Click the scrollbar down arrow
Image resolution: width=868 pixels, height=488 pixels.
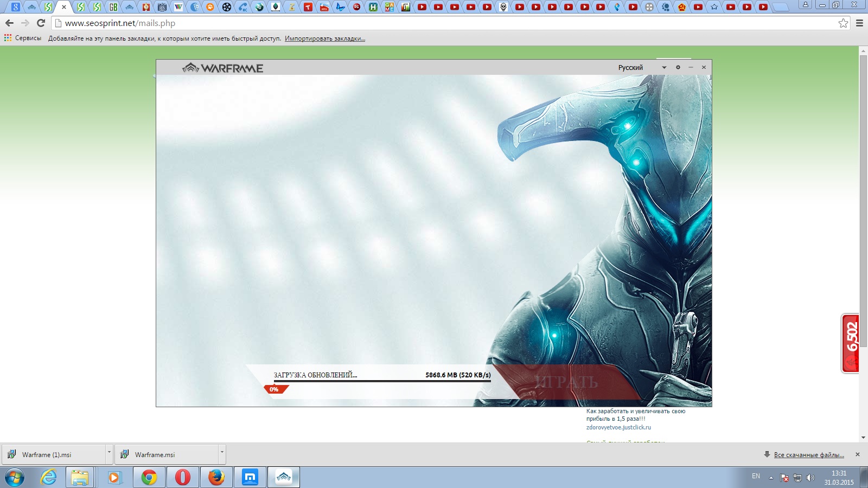(x=863, y=438)
